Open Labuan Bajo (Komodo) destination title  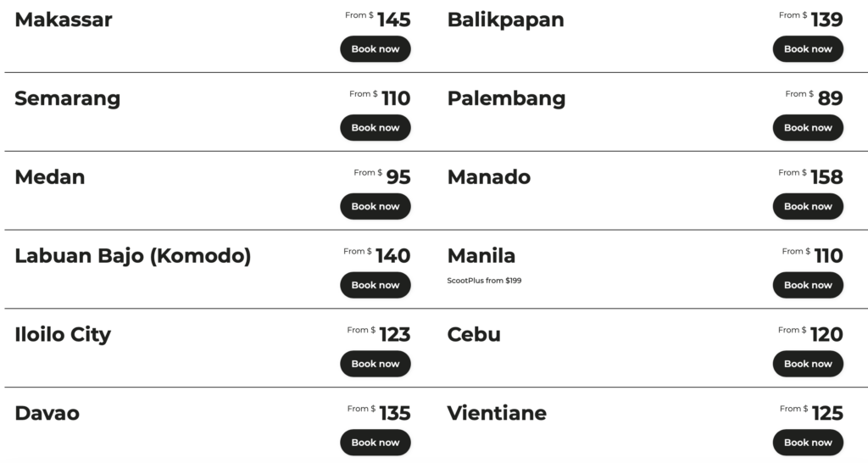[x=132, y=256]
